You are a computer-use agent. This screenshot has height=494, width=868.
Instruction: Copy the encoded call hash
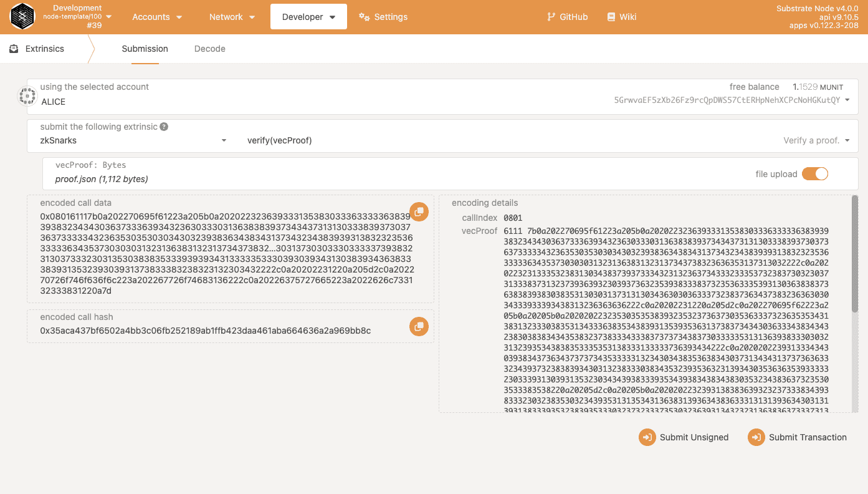pos(419,326)
